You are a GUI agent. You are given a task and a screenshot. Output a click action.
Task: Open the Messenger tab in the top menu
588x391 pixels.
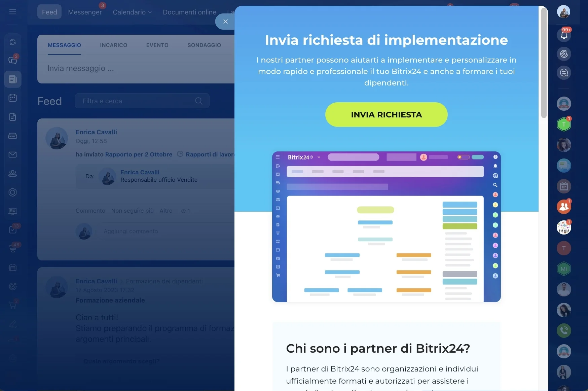click(x=85, y=12)
